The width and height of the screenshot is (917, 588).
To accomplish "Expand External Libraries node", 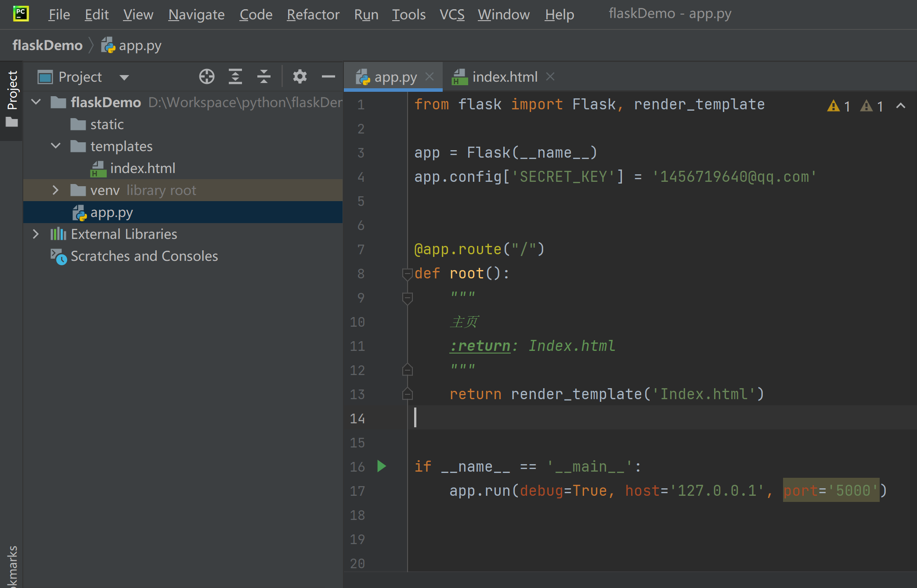I will [36, 234].
